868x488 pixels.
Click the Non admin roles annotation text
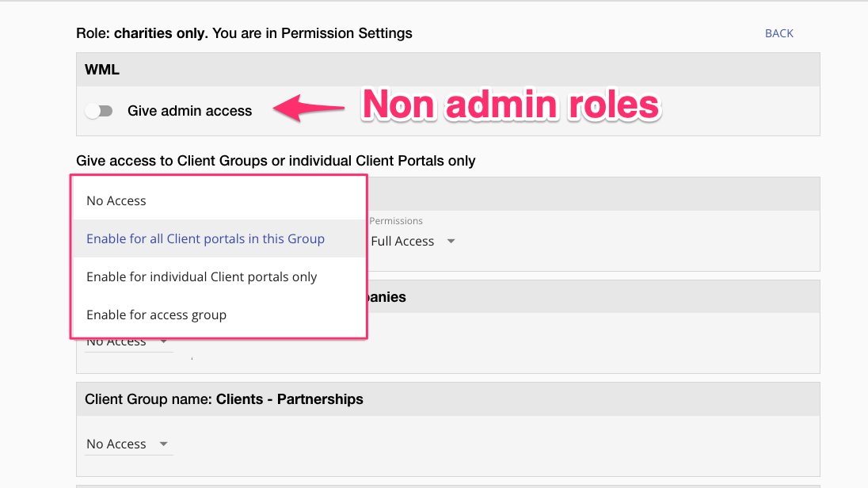coord(511,105)
